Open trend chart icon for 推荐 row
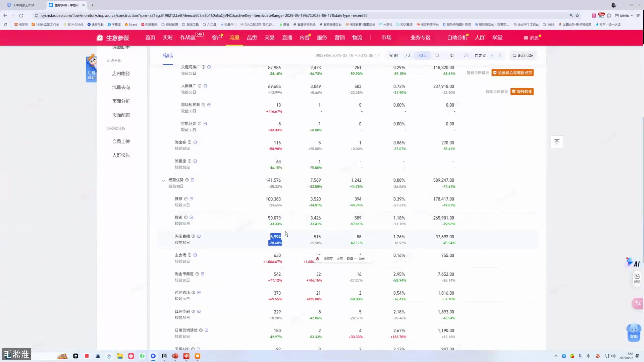The width and height of the screenshot is (644, 362). (x=192, y=199)
